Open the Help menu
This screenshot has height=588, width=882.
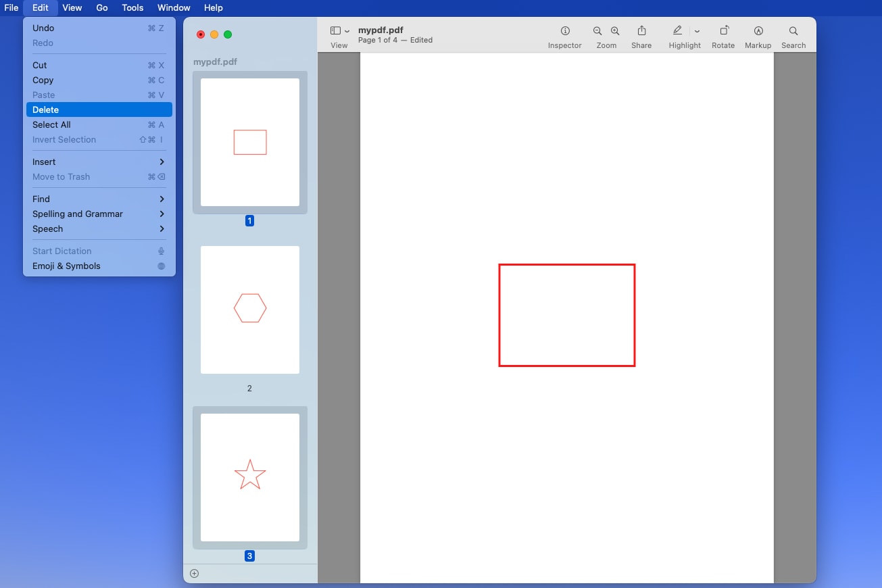tap(213, 7)
